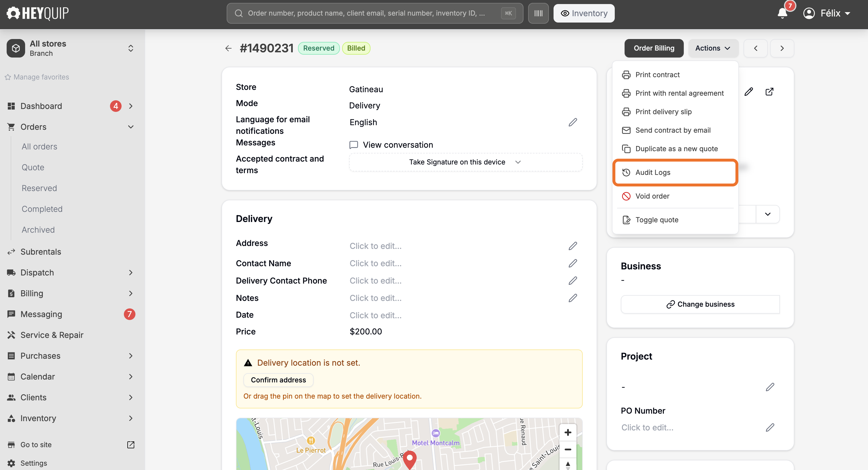Collapse the Orders section chevron
The height and width of the screenshot is (470, 868).
click(131, 127)
